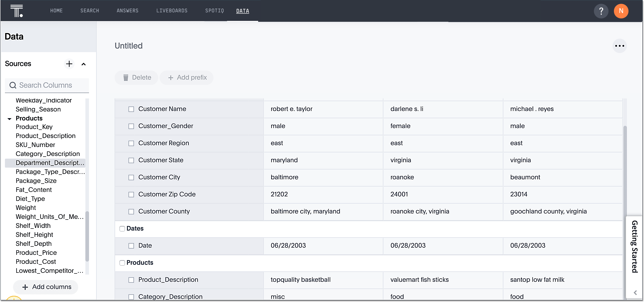Collapse the Sources panel chevron
This screenshot has width=644, height=302.
click(82, 64)
